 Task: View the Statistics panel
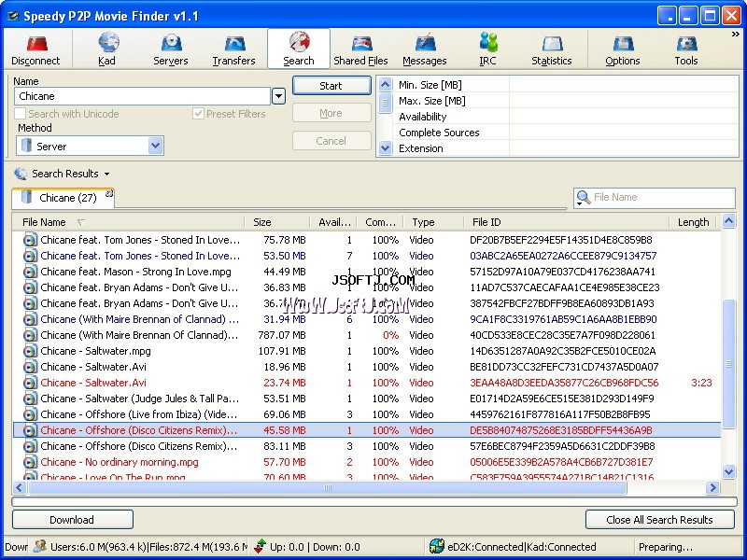click(552, 49)
